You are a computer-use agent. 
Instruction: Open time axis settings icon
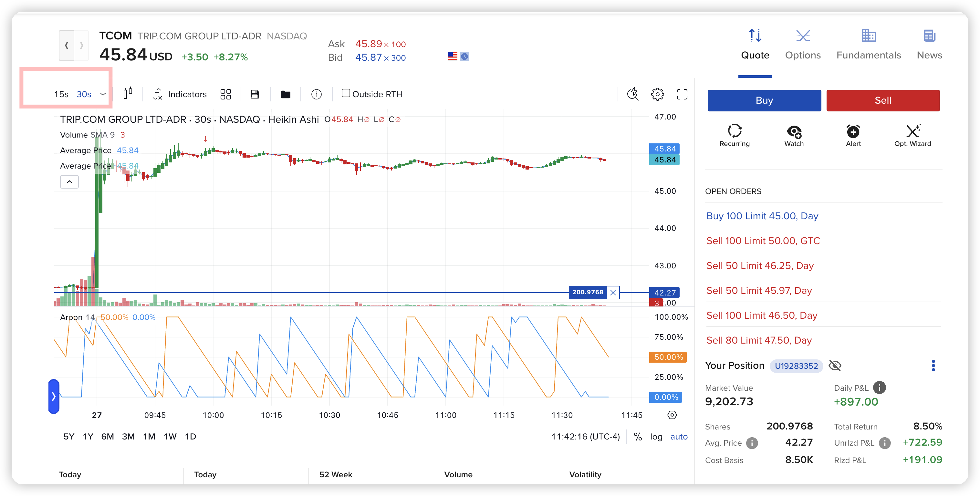pyautogui.click(x=672, y=415)
